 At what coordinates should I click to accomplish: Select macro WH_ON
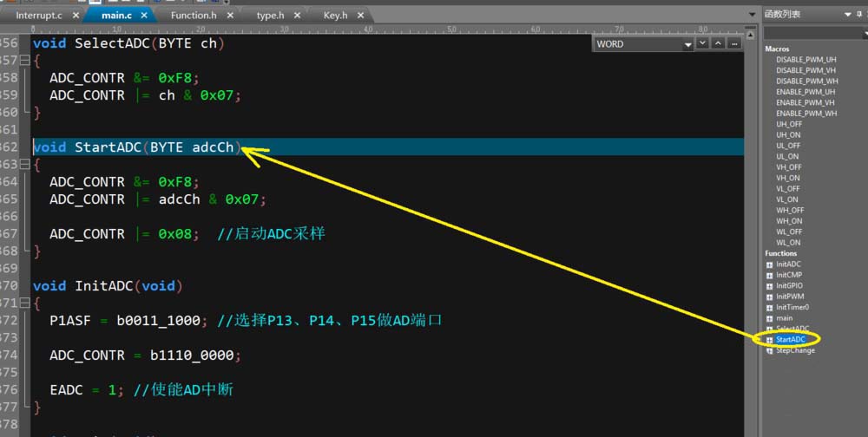click(x=789, y=221)
